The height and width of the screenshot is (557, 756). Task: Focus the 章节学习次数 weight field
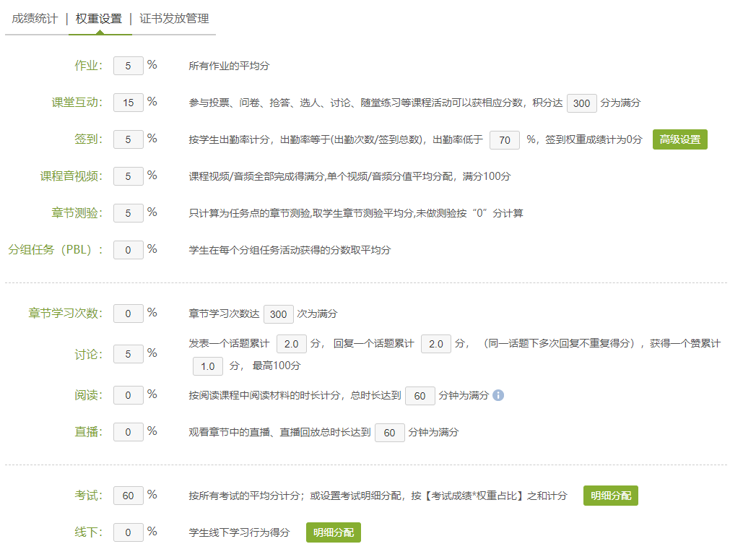point(129,314)
